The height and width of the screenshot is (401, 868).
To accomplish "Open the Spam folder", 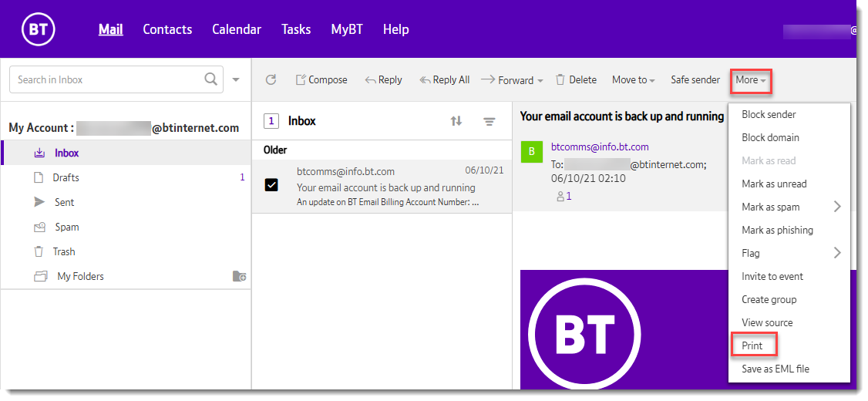I will 126,227.
